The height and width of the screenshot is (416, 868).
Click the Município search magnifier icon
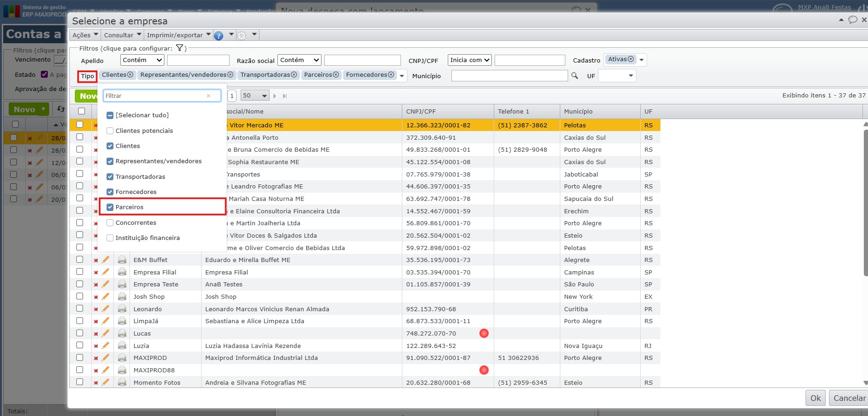575,76
